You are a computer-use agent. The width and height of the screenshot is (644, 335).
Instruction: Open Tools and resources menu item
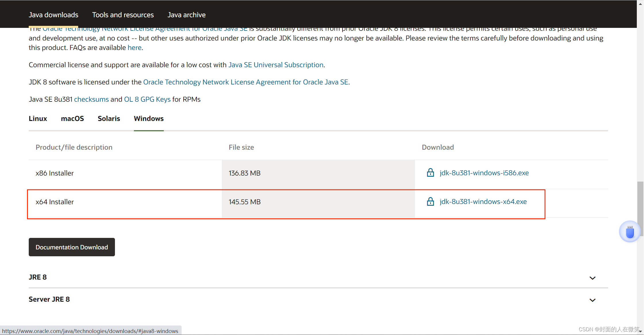(x=123, y=15)
